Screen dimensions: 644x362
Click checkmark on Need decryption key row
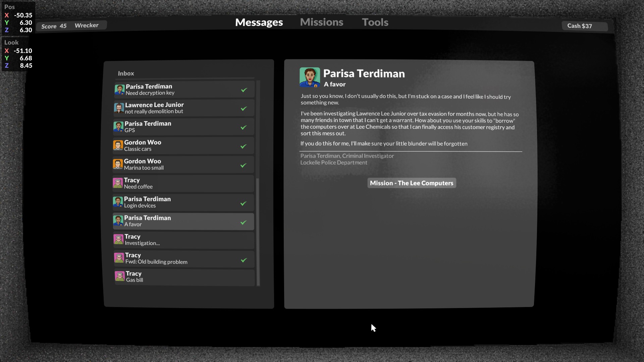(244, 90)
